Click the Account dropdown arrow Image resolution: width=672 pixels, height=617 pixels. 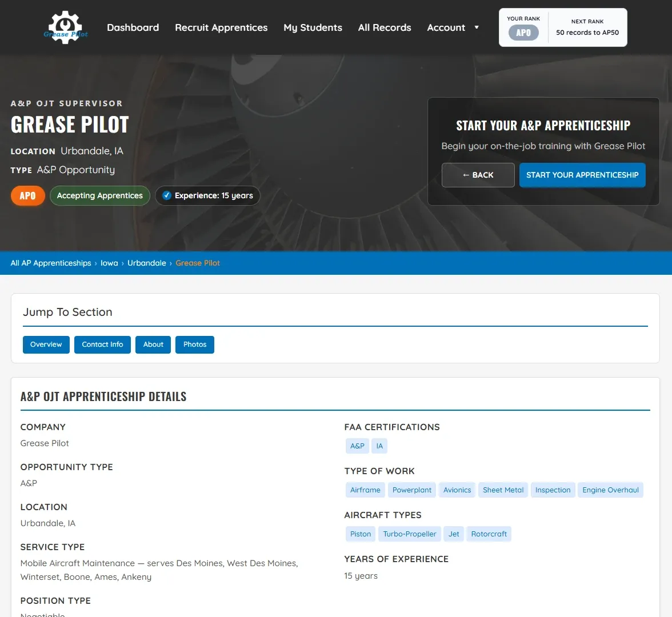click(x=476, y=27)
